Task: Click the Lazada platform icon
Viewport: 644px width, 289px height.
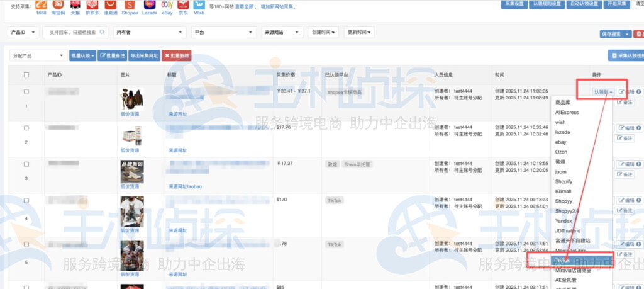Action: [x=148, y=4]
